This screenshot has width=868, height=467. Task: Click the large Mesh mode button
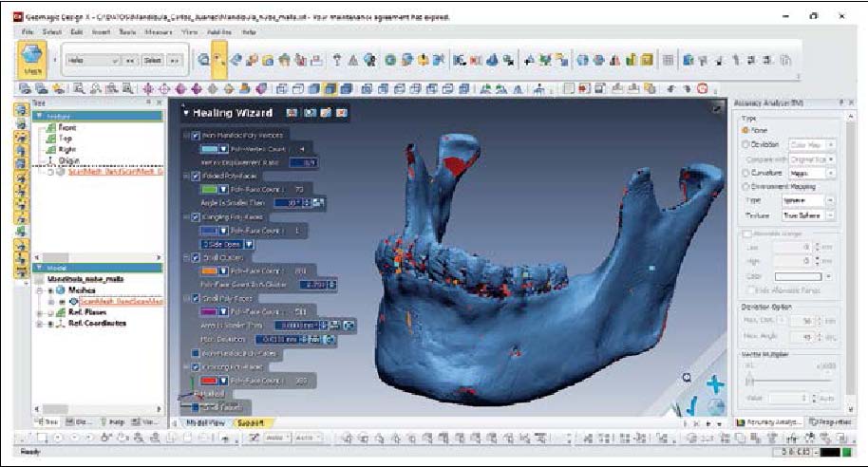point(30,59)
